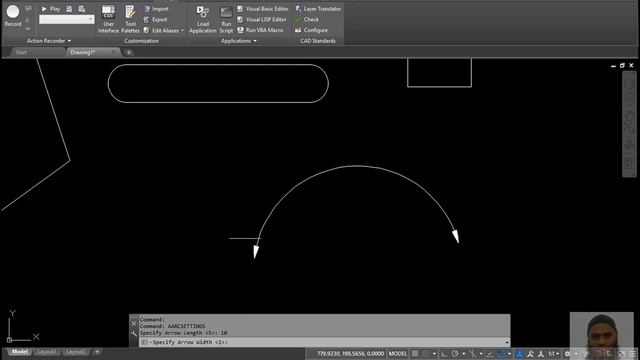Click the Record action button
This screenshot has width=640, height=360.
(x=13, y=16)
